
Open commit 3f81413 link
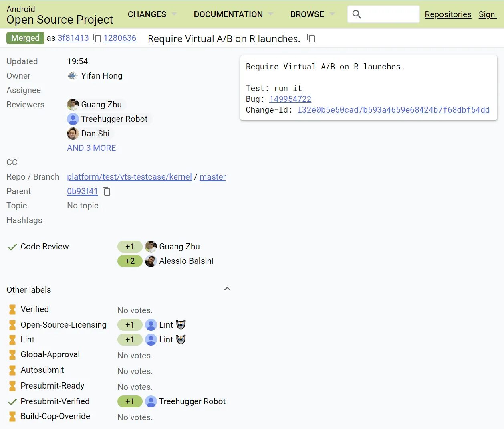click(73, 38)
